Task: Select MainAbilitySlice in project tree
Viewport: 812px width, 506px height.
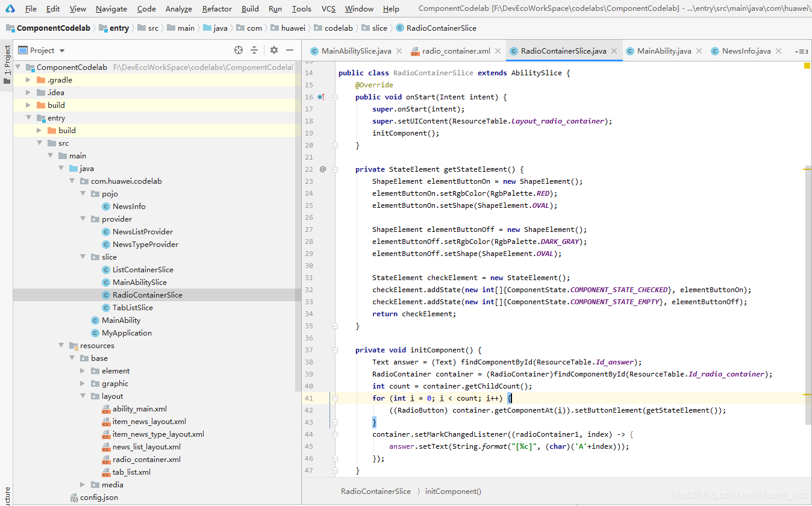Action: pyautogui.click(x=140, y=282)
